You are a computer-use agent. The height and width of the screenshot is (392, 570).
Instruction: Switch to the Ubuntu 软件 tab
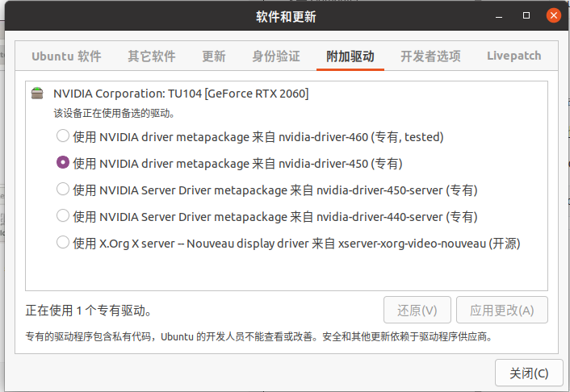pyautogui.click(x=66, y=56)
